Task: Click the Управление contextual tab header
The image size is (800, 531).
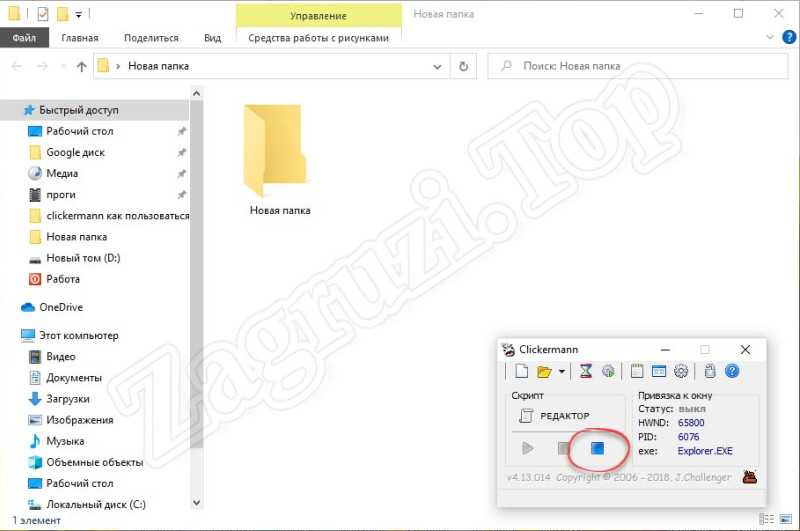Action: (318, 16)
